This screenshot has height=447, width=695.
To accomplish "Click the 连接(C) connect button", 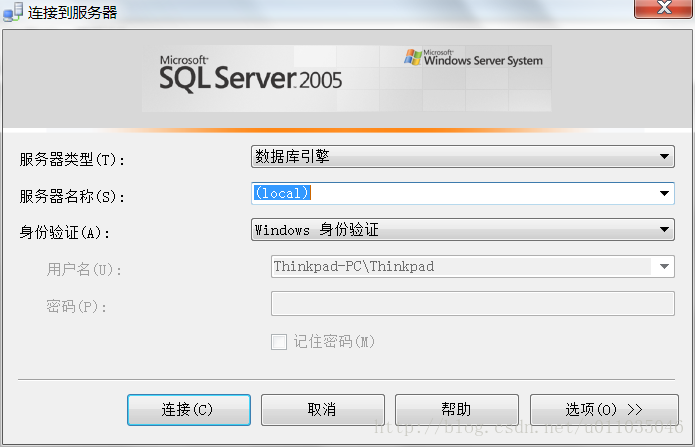I will pos(189,410).
